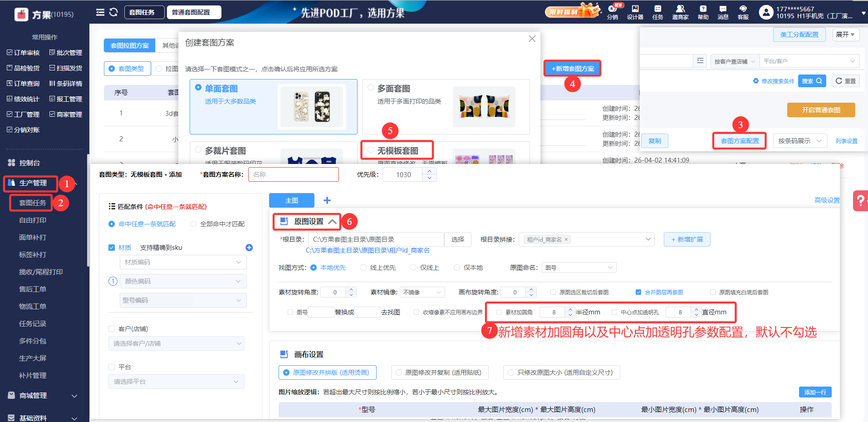Open 绩效统计 shortcut
The width and height of the screenshot is (868, 422).
[23, 99]
